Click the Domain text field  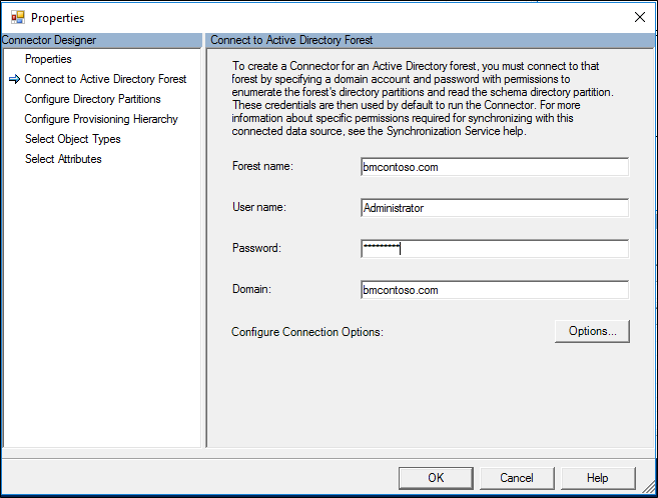[x=494, y=290]
